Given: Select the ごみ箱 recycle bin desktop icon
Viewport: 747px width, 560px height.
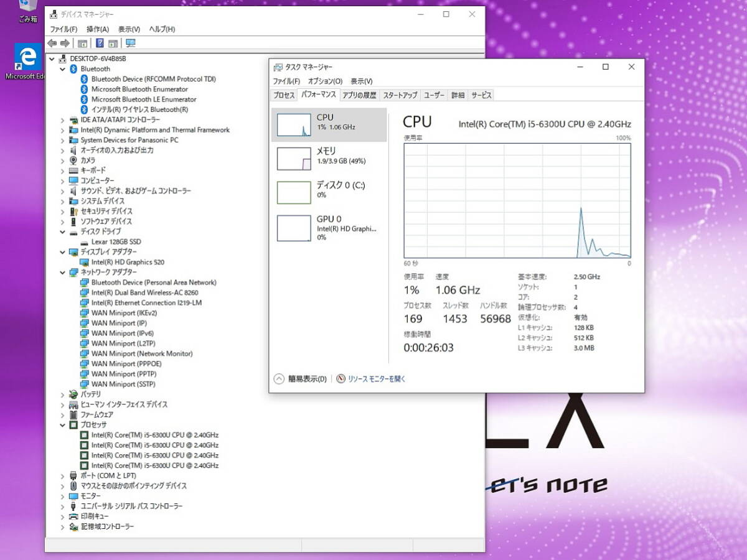Looking at the screenshot, I should (x=27, y=12).
